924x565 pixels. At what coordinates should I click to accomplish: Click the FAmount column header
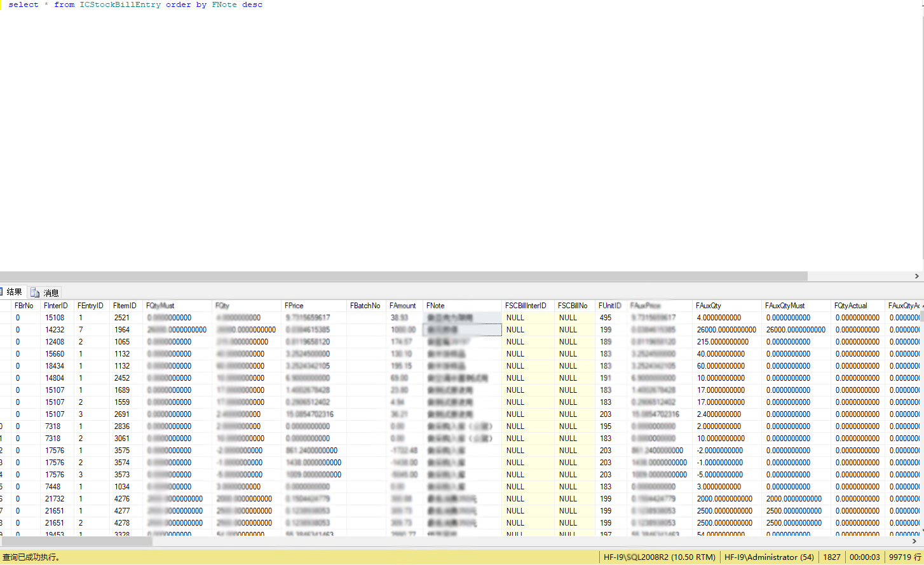click(403, 306)
